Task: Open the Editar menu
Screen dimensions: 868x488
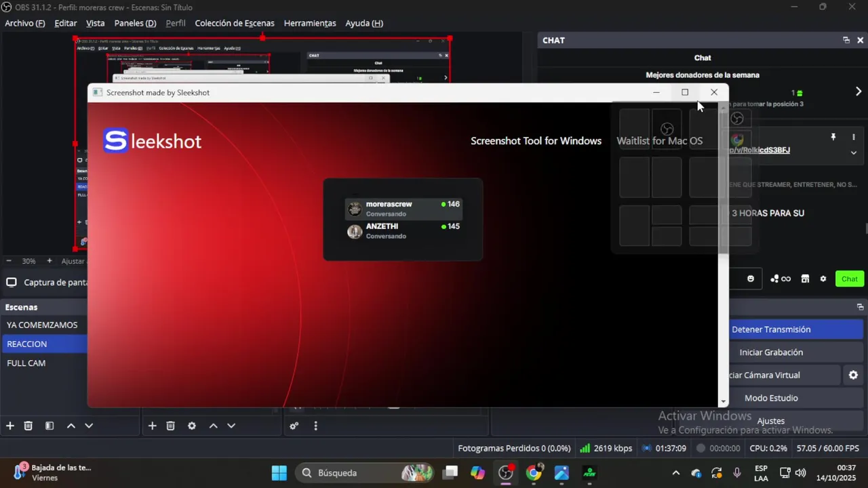Action: coord(66,23)
